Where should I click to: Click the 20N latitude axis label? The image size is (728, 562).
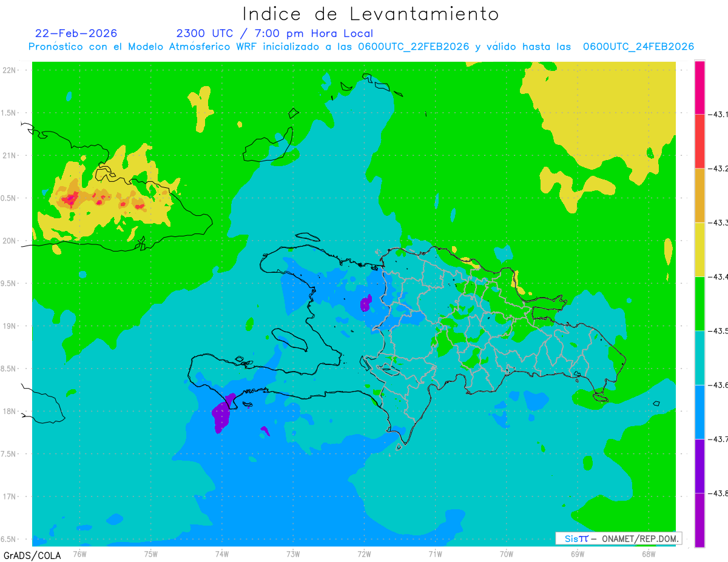[x=10, y=241]
